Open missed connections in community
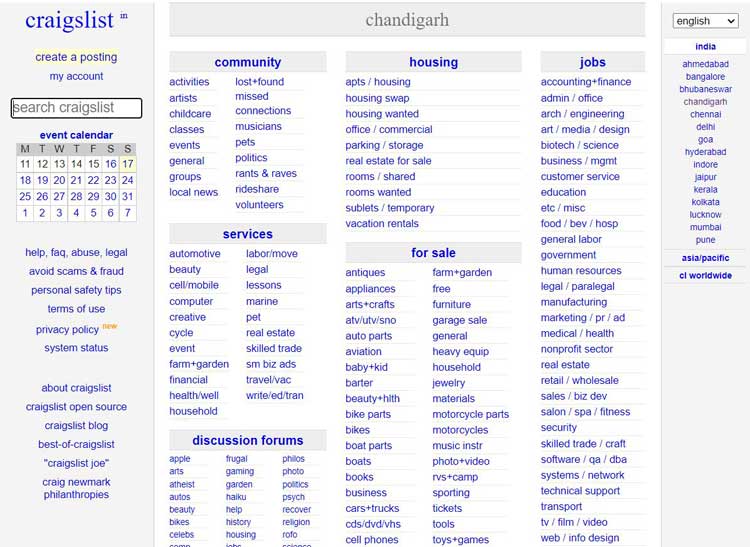 pyautogui.click(x=263, y=103)
